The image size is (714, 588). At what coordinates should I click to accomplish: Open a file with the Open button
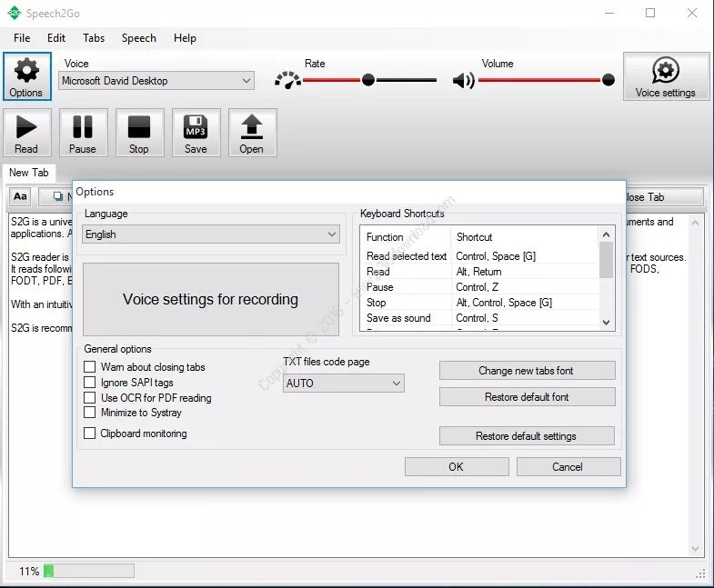click(x=252, y=133)
